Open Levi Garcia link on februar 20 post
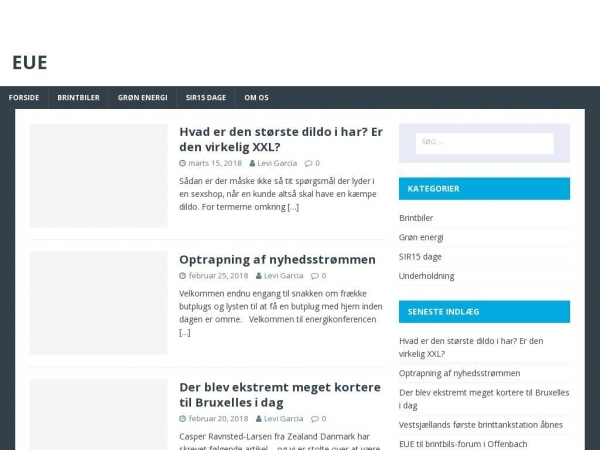Image resolution: width=600 pixels, height=450 pixels. click(284, 419)
